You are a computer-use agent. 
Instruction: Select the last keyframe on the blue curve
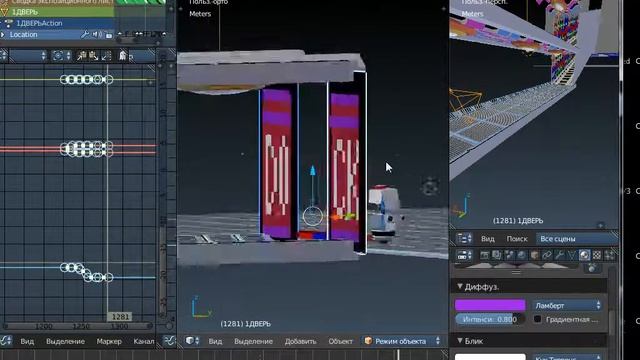pyautogui.click(x=109, y=278)
